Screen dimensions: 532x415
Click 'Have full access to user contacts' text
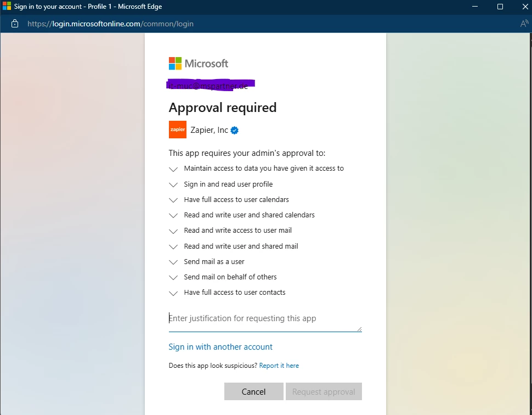point(234,293)
